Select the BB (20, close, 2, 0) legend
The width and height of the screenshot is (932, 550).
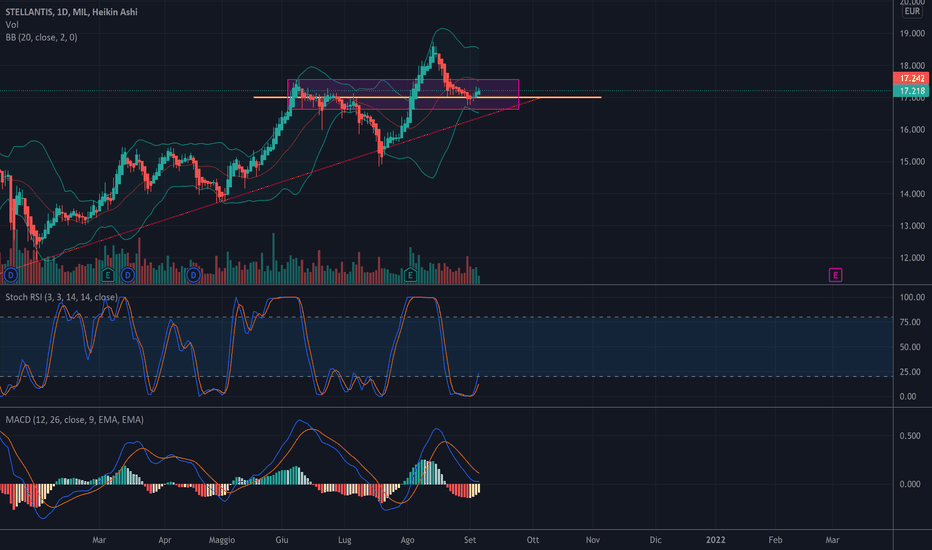pos(41,37)
